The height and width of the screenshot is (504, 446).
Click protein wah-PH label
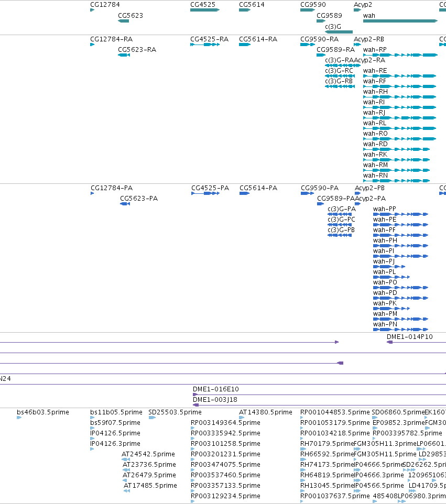(x=385, y=240)
